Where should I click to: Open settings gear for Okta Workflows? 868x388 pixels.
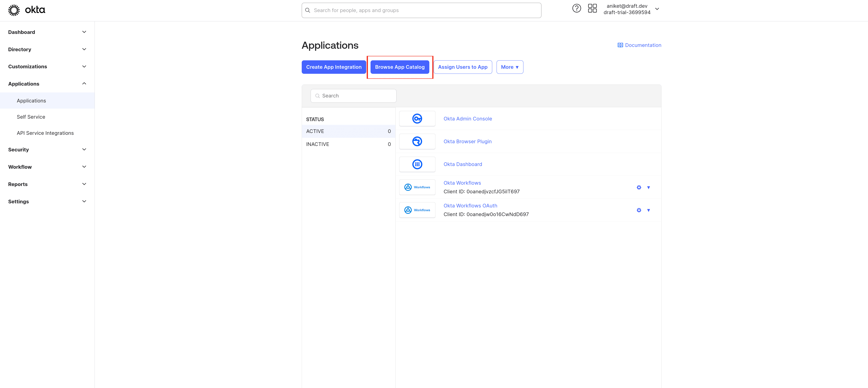coord(639,187)
